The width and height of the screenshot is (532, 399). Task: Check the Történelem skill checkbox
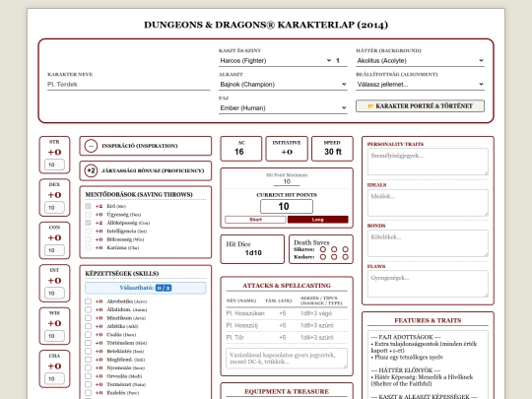tap(89, 343)
